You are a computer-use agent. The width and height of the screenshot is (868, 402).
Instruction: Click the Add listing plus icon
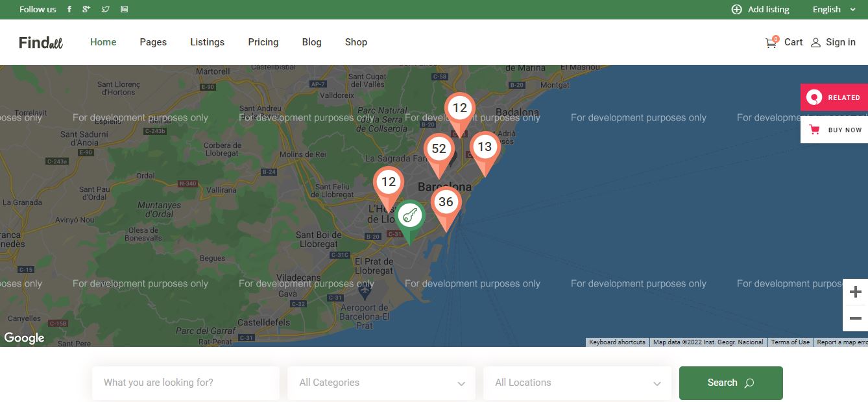coord(736,9)
